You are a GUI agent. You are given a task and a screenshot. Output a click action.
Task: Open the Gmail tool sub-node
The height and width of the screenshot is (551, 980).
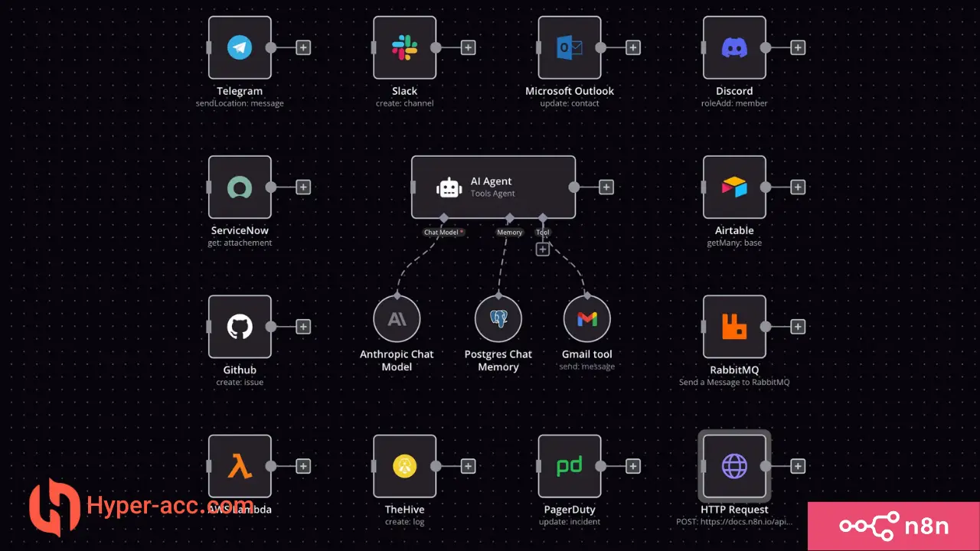(587, 319)
